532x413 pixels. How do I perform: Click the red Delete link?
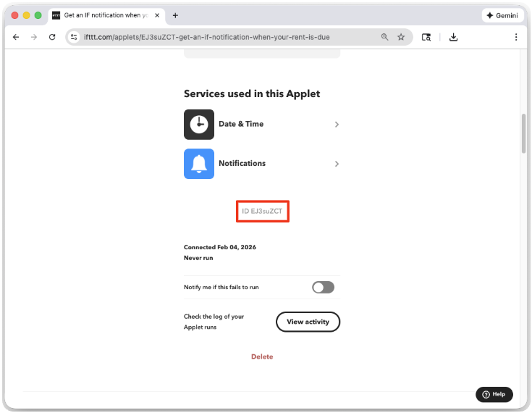pyautogui.click(x=262, y=356)
